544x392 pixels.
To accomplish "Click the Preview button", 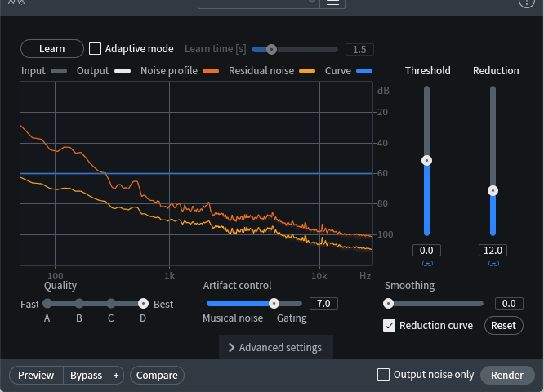I will pos(36,376).
